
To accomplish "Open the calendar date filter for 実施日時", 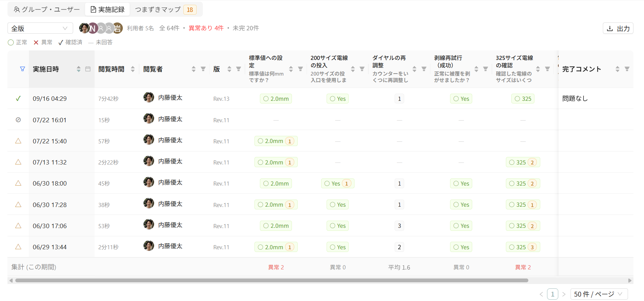I will point(88,69).
